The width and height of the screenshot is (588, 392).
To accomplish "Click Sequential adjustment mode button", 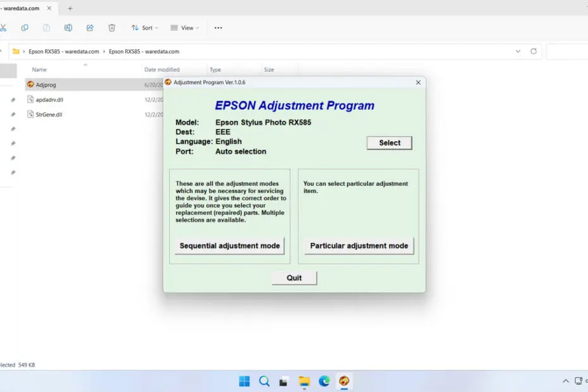I will pyautogui.click(x=230, y=246).
